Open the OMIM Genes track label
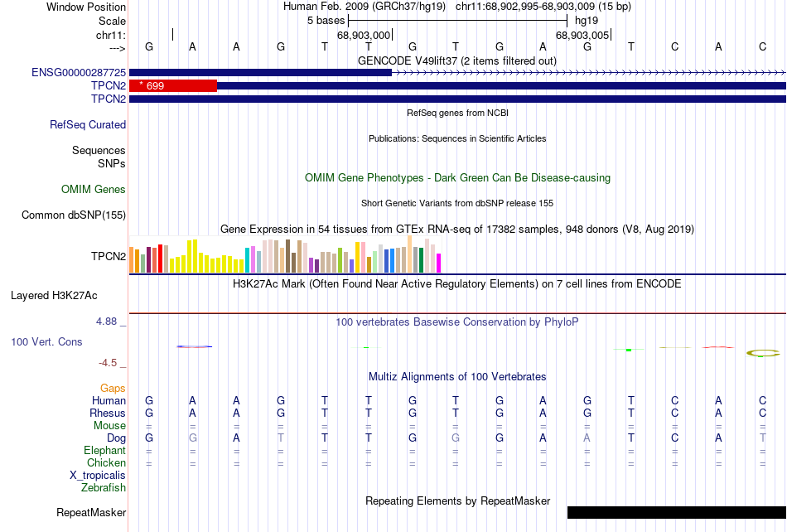 coord(94,189)
